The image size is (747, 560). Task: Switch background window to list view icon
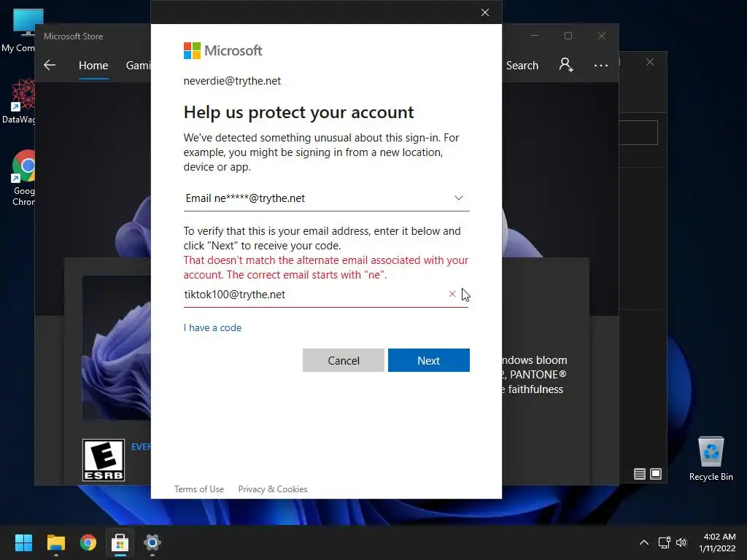click(639, 474)
